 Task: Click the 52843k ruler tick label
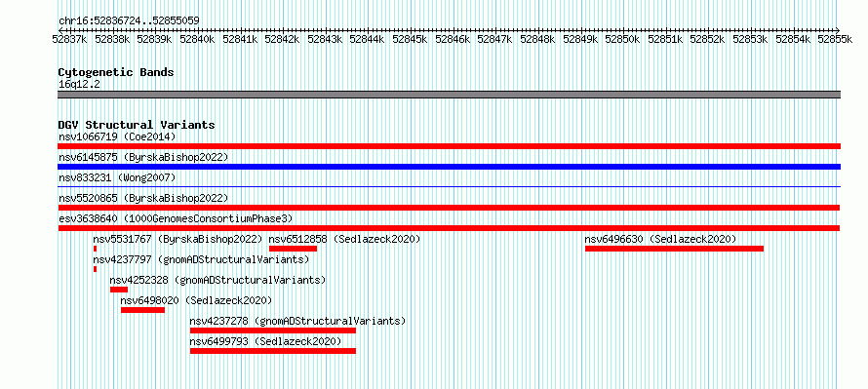325,39
